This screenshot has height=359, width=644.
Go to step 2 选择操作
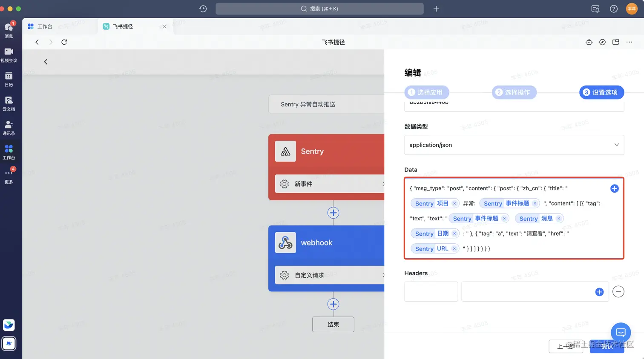point(514,92)
